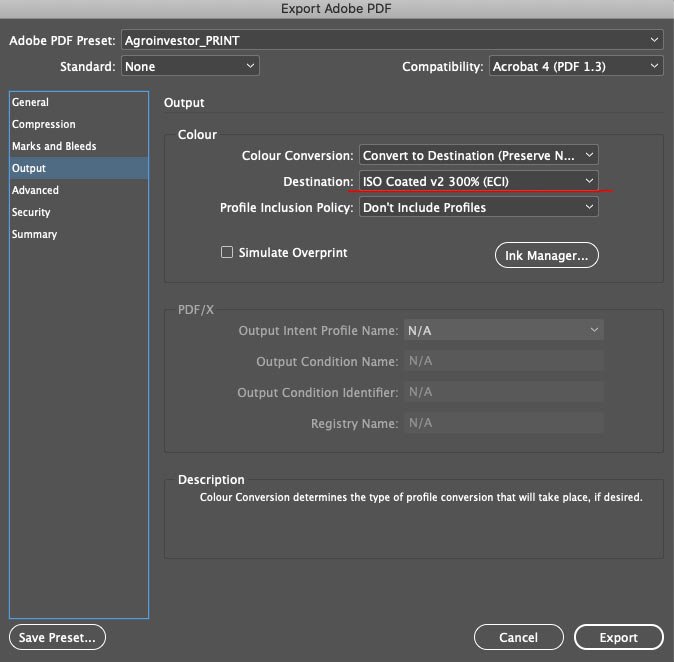This screenshot has height=662, width=674.
Task: Click the Export Adobe PDF title text
Action: (336, 9)
